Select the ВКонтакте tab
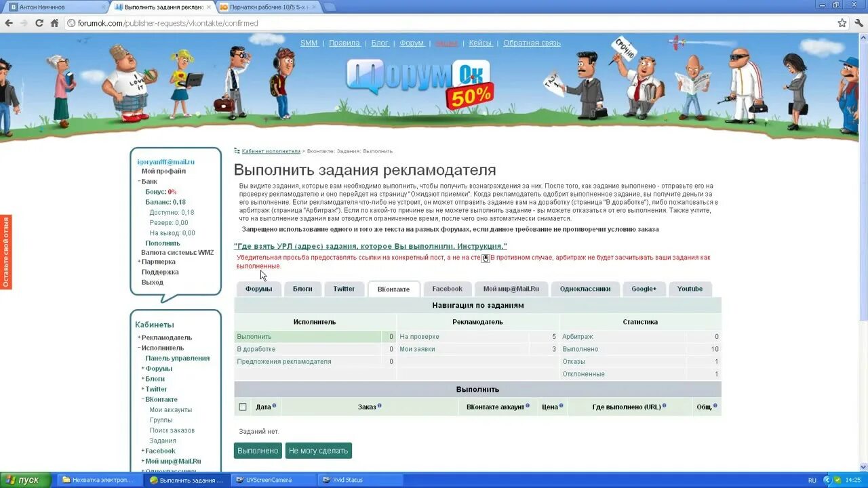Screen dimensions: 868x488 pyautogui.click(x=393, y=289)
